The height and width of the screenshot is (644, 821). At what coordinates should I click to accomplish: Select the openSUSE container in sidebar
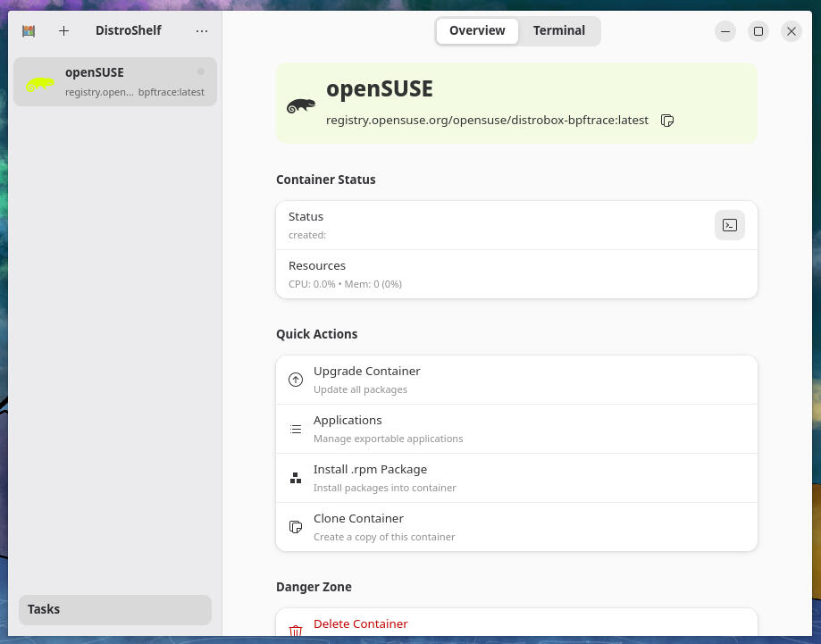pos(115,81)
